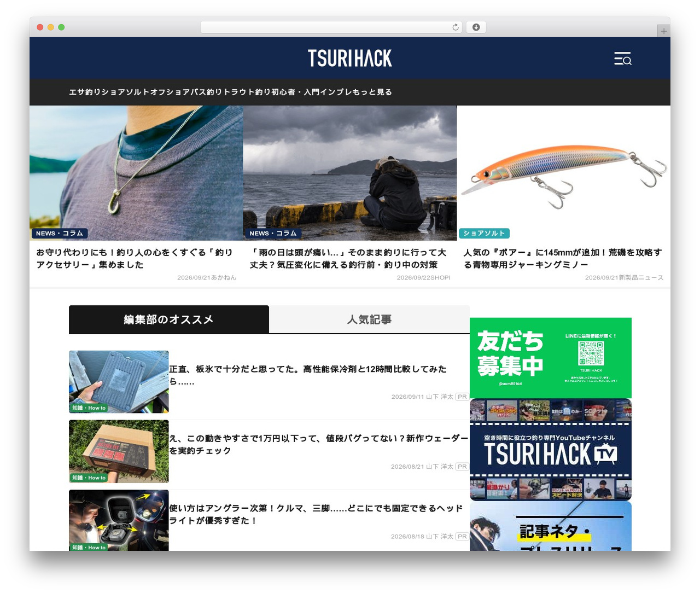Click the TSURI HACK logo
This screenshot has width=700, height=593.
coord(350,58)
